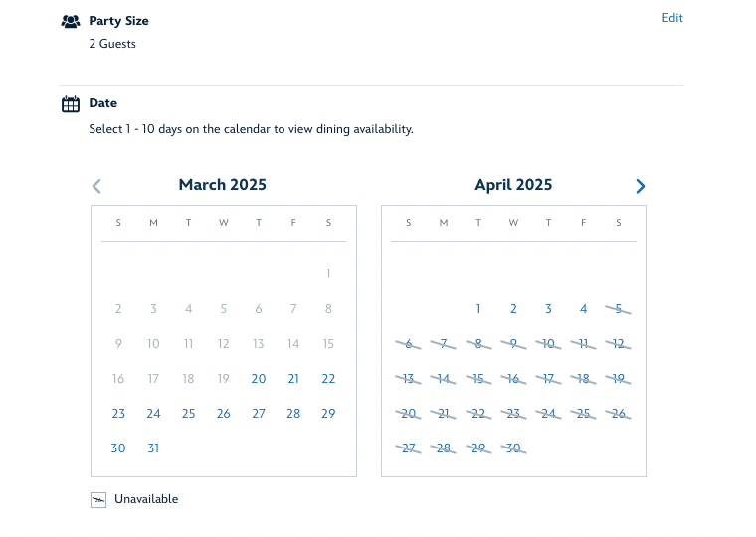Click the March 2025 month heading
The image size is (756, 537).
(x=223, y=185)
